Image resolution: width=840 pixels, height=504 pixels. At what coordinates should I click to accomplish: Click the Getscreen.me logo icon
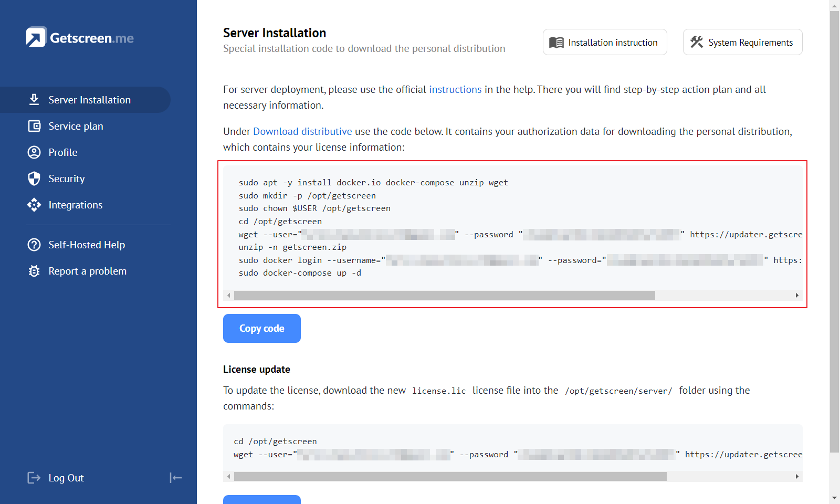pos(36,37)
